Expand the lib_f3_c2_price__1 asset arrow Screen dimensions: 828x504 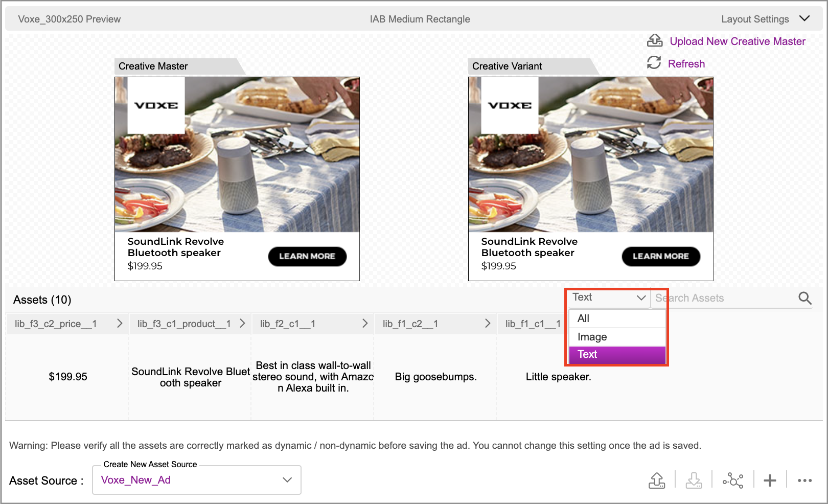coord(120,323)
